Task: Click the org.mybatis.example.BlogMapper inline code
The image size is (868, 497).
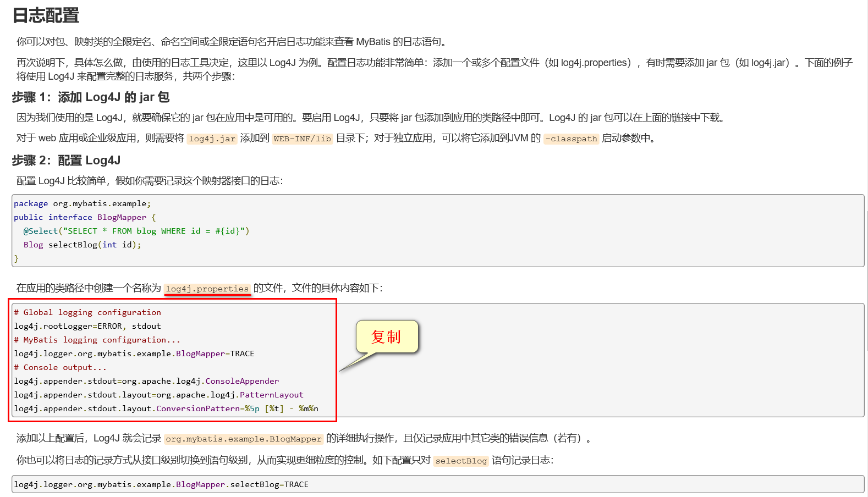Action: [243, 439]
